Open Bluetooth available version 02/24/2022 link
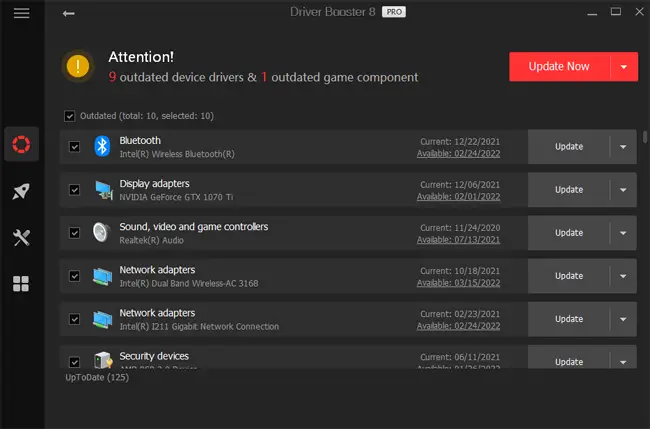Screen dimensions: 650x429 point(458,154)
